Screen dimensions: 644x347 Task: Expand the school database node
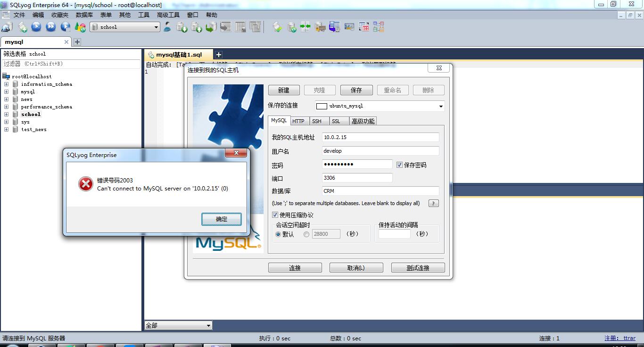click(x=7, y=114)
